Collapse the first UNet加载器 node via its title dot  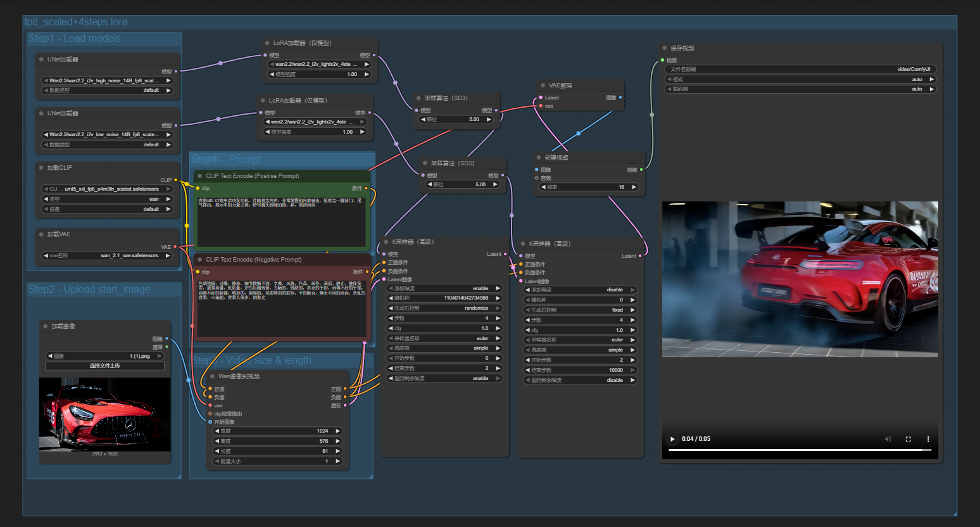pyautogui.click(x=41, y=60)
